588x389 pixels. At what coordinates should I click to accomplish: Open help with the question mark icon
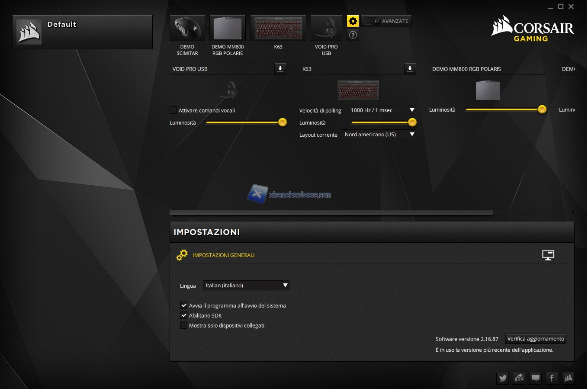point(353,35)
